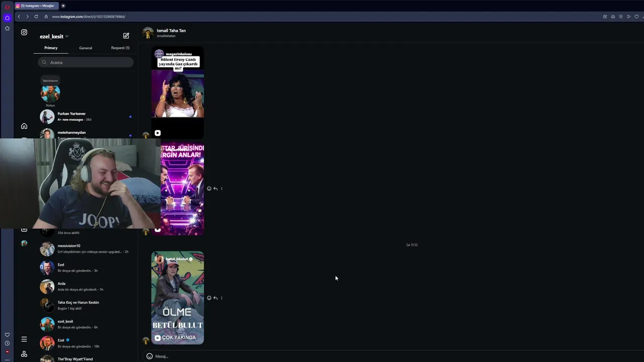Open your Notun note avatar
The image size is (644, 362).
50,94
